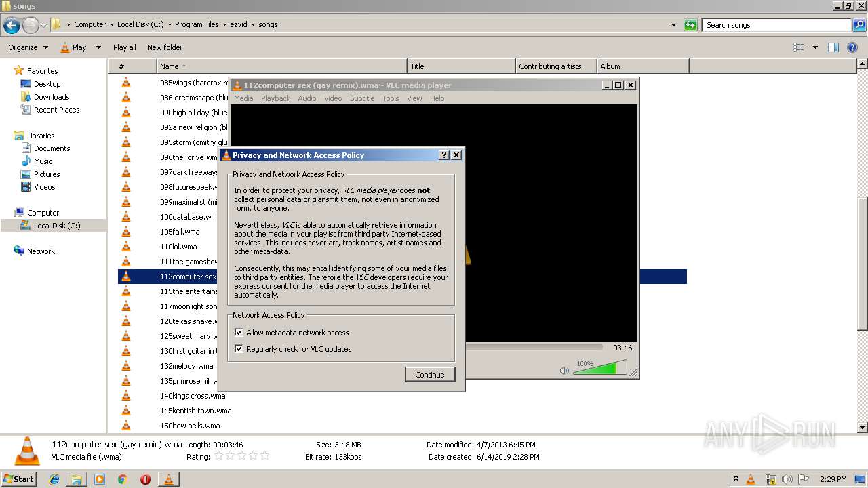Viewport: 868px width, 488px height.
Task: Open Chrome from the taskbar
Action: [x=122, y=479]
